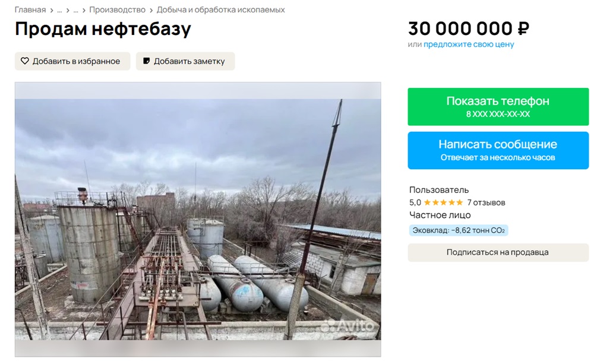The image size is (594, 364).
Task: Navigate to Добыча и обработка ископаемых
Action: [220, 10]
